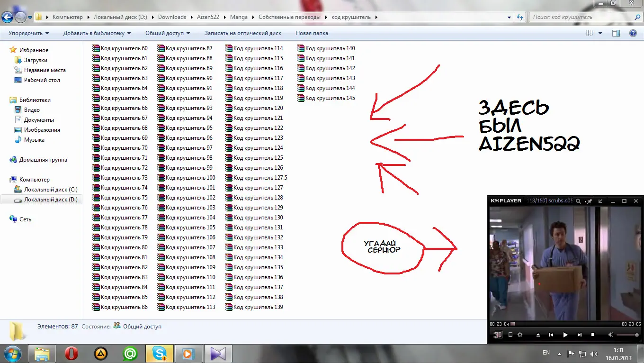This screenshot has width=644, height=364.
Task: Open Skype from the taskbar
Action: click(x=160, y=354)
